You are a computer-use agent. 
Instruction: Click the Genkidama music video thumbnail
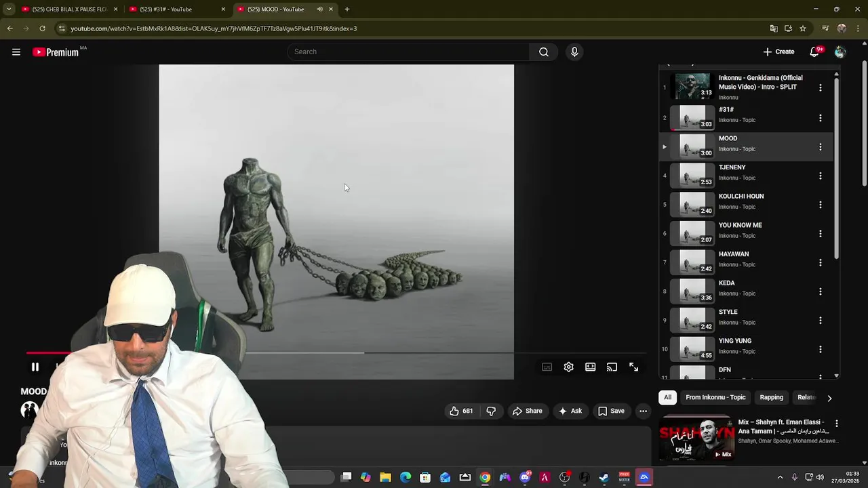pos(692,86)
